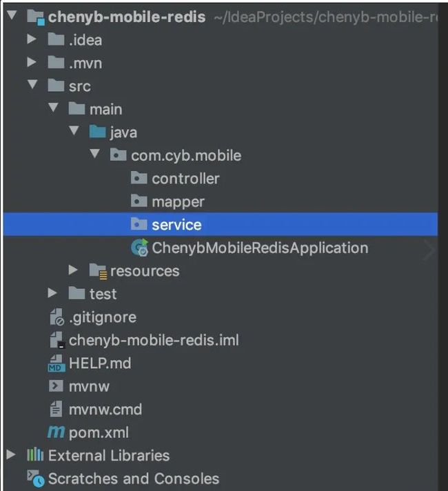
Task: Click the .gitignore file icon
Action: tap(57, 317)
